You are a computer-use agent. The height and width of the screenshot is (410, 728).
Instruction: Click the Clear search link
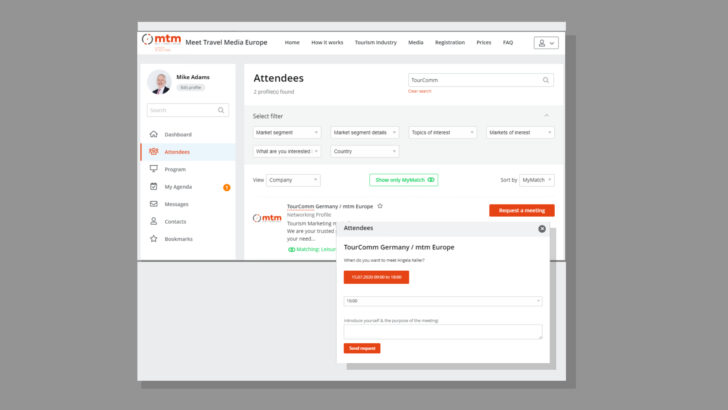click(419, 91)
